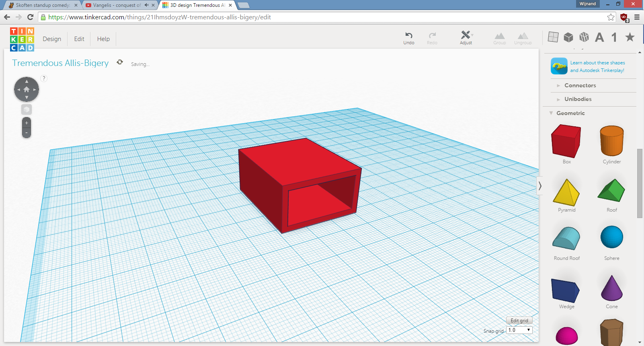Open the Design menu
The width and height of the screenshot is (644, 346).
tap(52, 39)
